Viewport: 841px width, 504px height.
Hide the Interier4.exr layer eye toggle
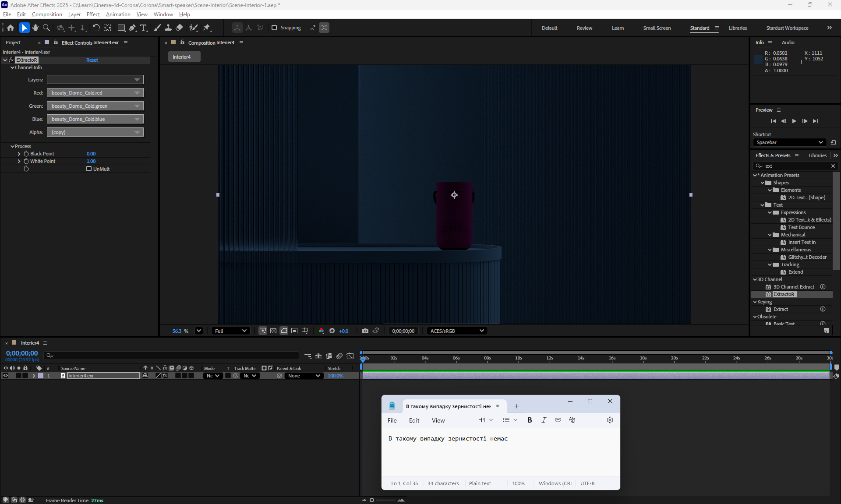[6, 376]
